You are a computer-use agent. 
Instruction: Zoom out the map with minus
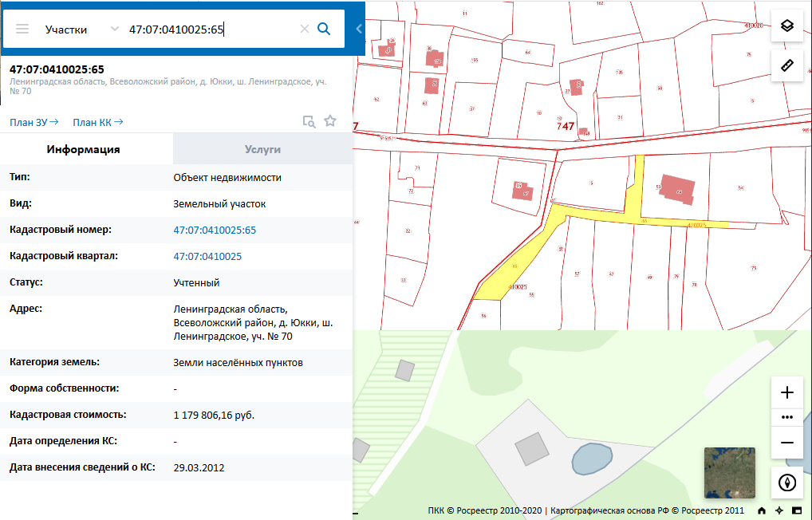coord(786,443)
